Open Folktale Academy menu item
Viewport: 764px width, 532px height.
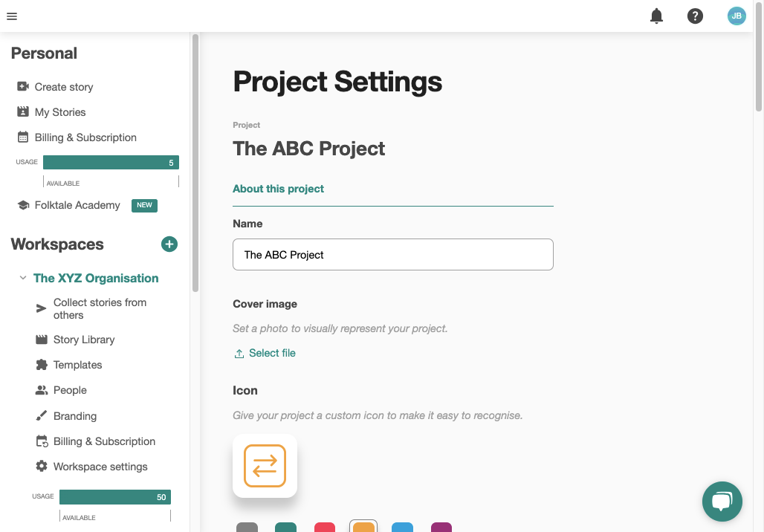coord(77,205)
